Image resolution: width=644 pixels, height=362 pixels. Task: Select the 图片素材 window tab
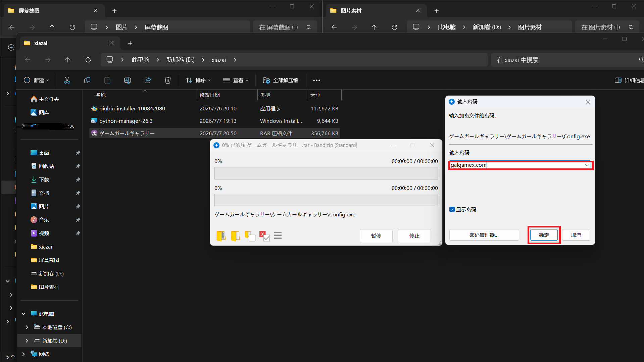(x=376, y=11)
